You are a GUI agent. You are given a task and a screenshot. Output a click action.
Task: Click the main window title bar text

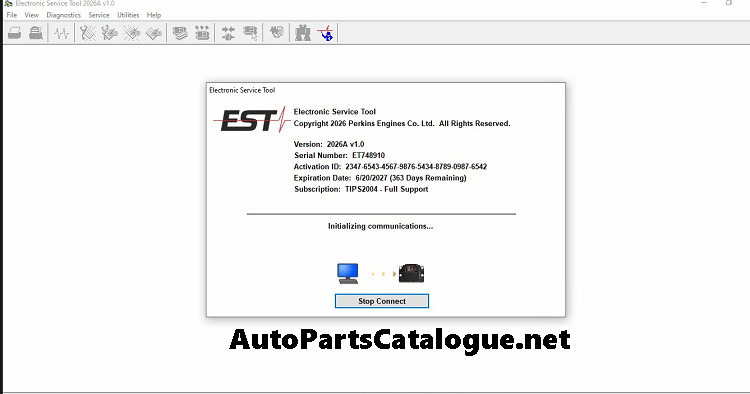65,3
